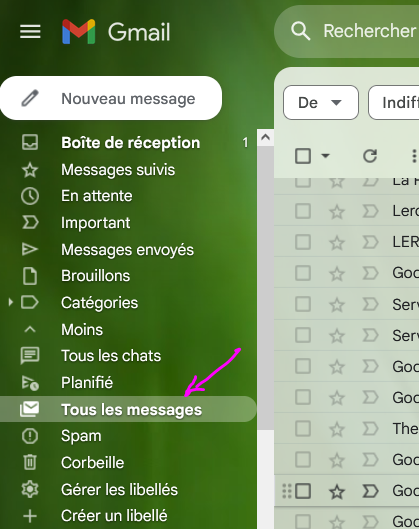The image size is (419, 529).
Task: Click the inbox tray icon
Action: point(30,142)
